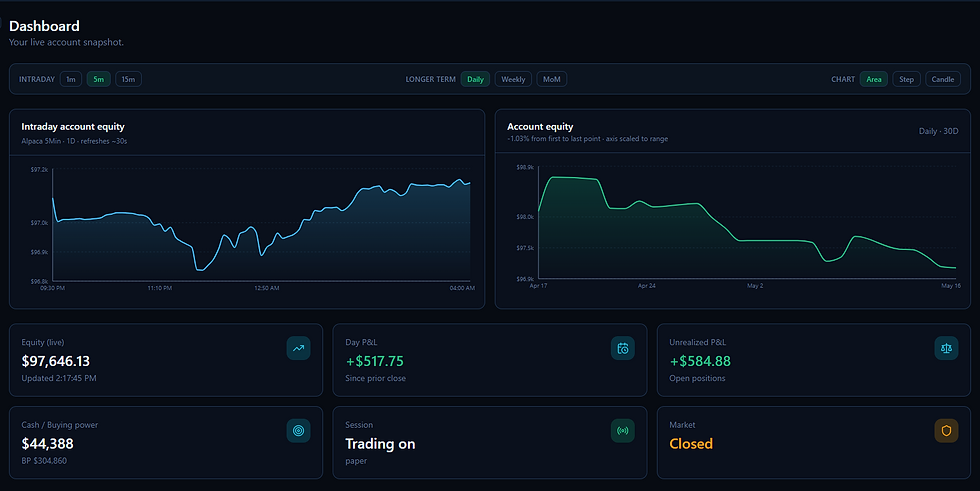
Task: Click the broadcast signal icon on Session card
Action: 622,430
